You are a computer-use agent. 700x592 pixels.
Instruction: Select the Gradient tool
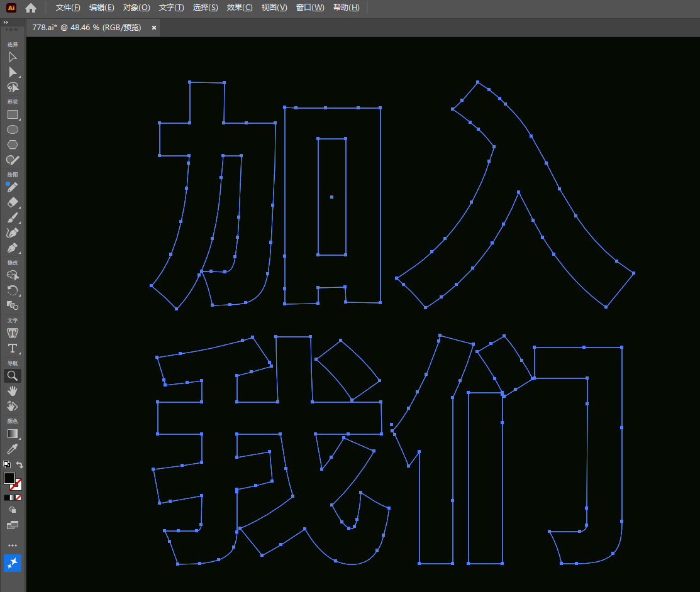click(x=13, y=434)
